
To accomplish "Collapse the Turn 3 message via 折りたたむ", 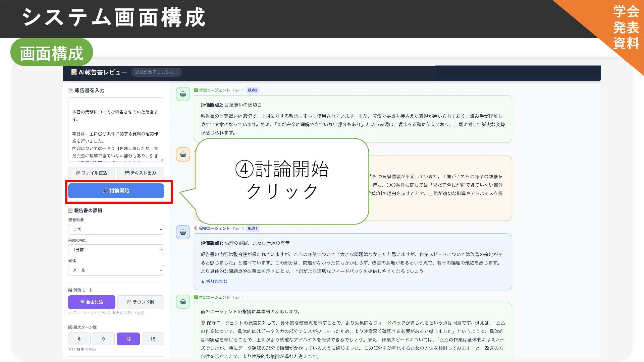I will tap(214, 282).
